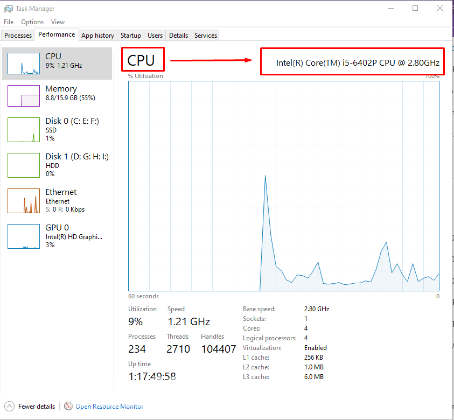
Task: Open Resource Monitor link
Action: [x=109, y=407]
